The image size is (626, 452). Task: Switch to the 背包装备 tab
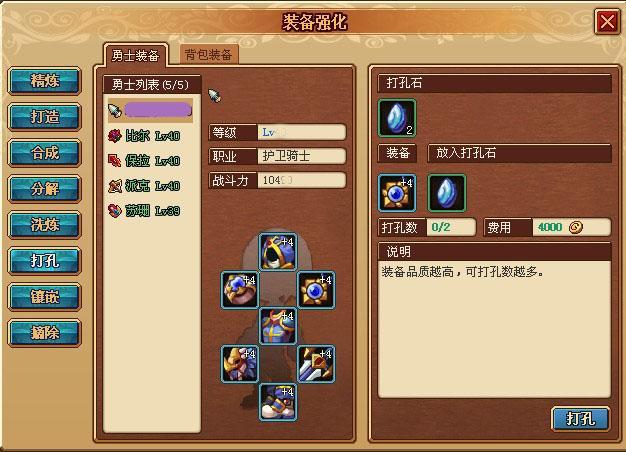tap(208, 55)
